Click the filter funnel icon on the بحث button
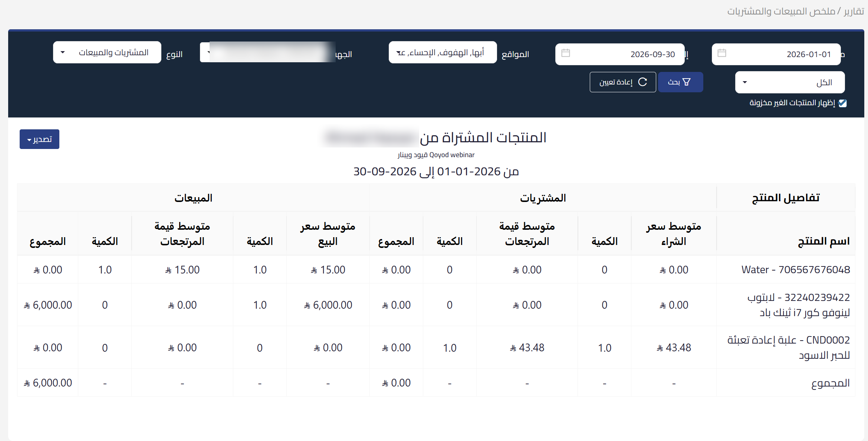The height and width of the screenshot is (441, 868). click(687, 82)
